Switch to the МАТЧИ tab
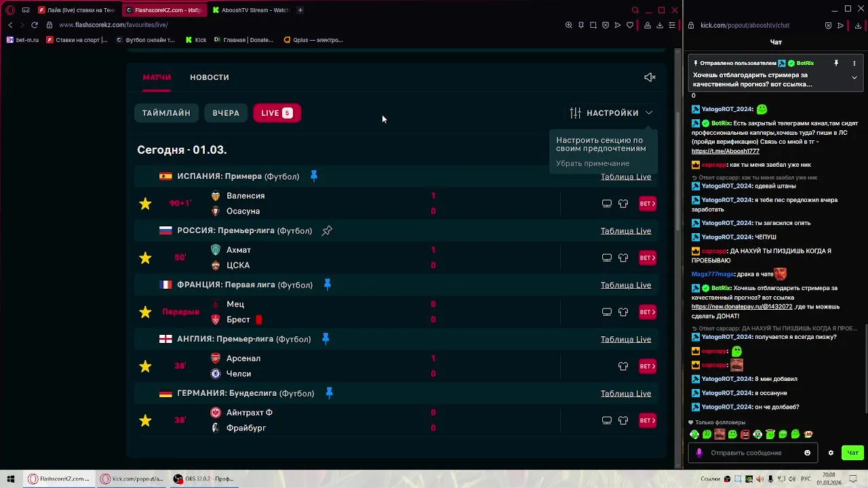The width and height of the screenshot is (868, 488). pyautogui.click(x=157, y=77)
